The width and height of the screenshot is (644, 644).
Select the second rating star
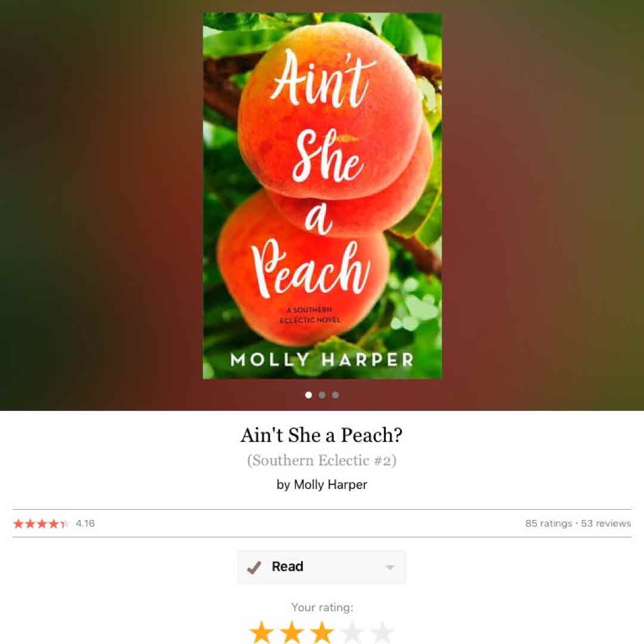coord(292,633)
